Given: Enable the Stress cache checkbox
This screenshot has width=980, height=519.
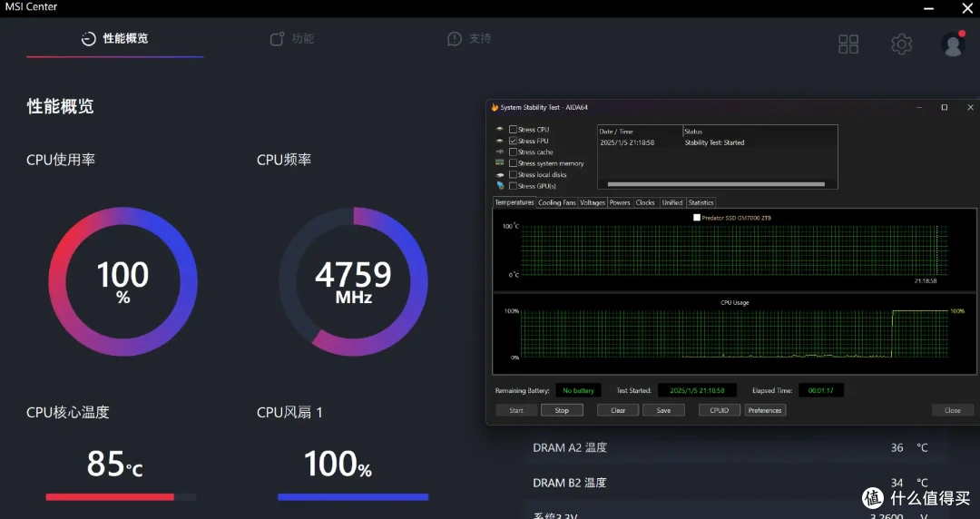Looking at the screenshot, I should pos(513,152).
